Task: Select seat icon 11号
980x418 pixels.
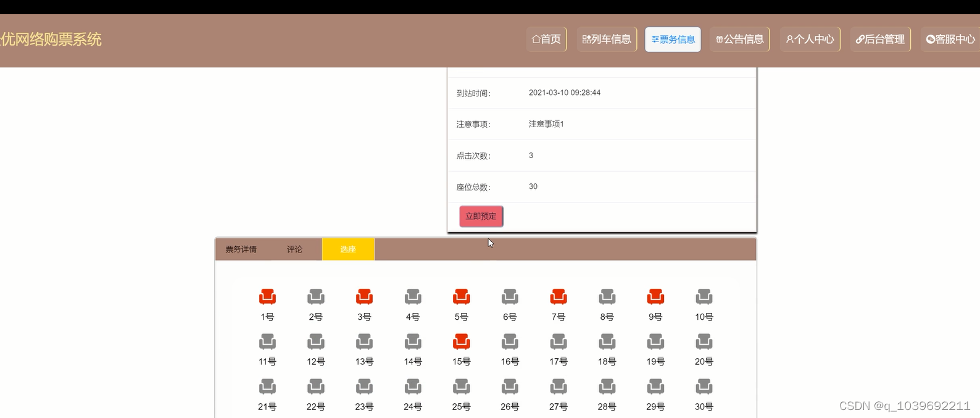Action: point(267,341)
